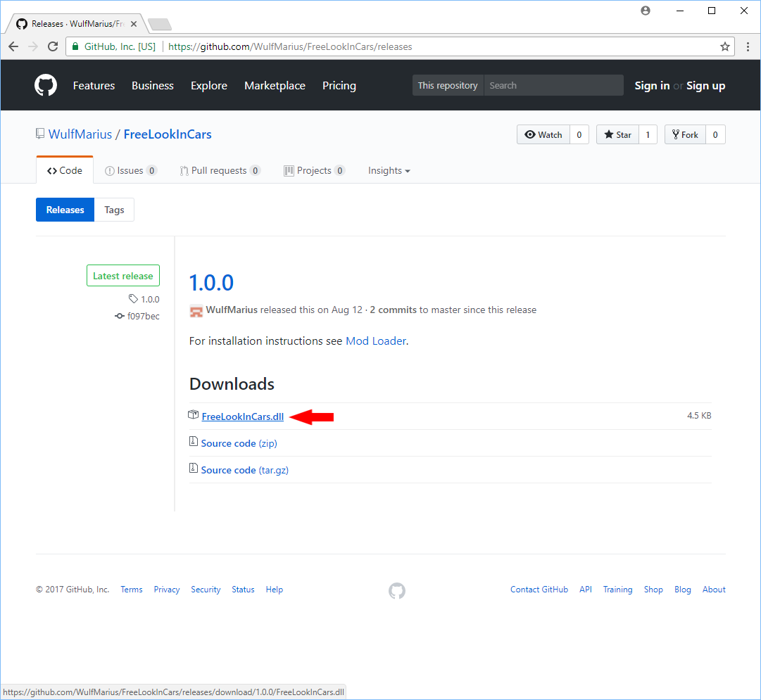761x700 pixels.
Task: Switch to the Code tab
Action: (x=65, y=171)
